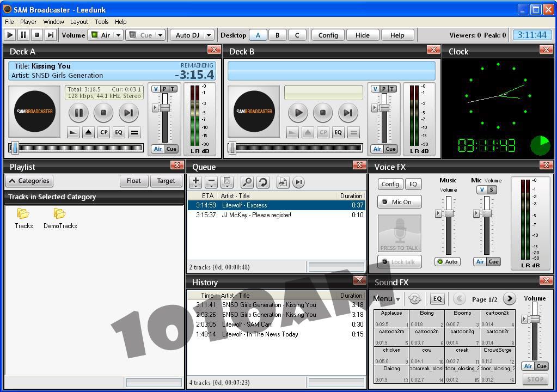Save the Queue with the disk icon
The image size is (557, 392).
tap(227, 182)
